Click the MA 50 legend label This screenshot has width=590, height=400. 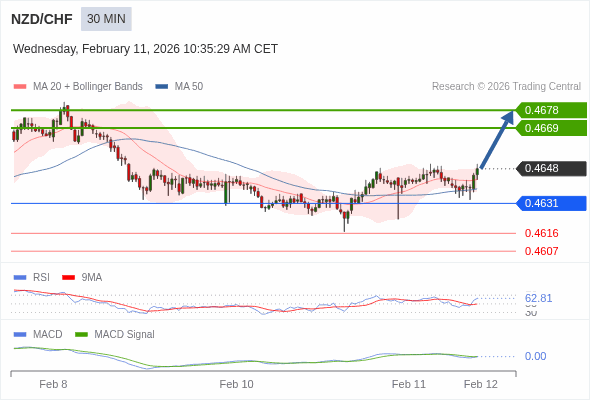coord(189,87)
